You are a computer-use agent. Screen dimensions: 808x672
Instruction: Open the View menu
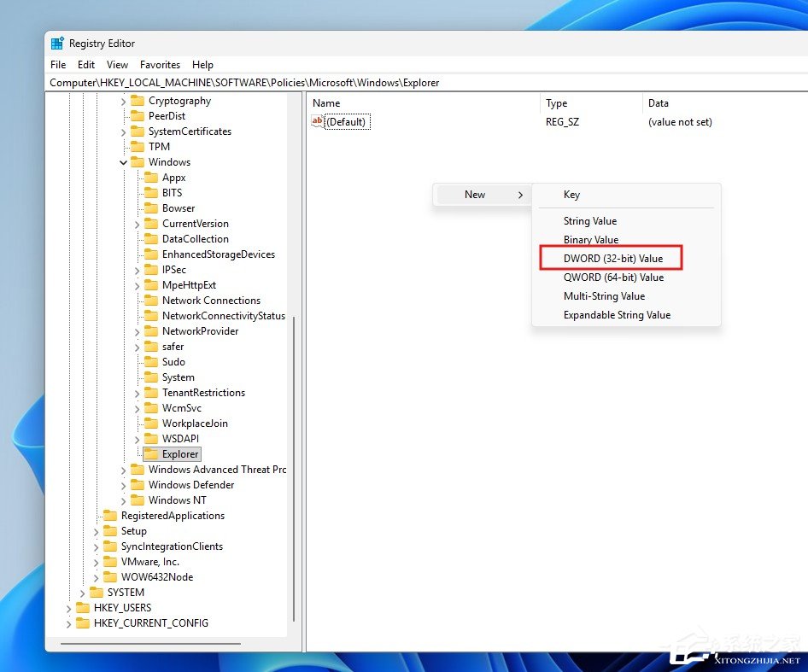click(x=118, y=64)
